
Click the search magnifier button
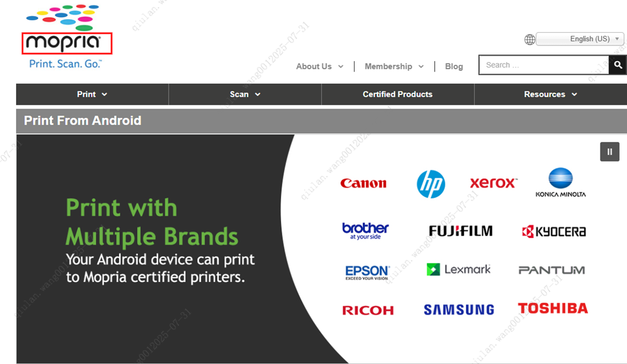pyautogui.click(x=618, y=65)
